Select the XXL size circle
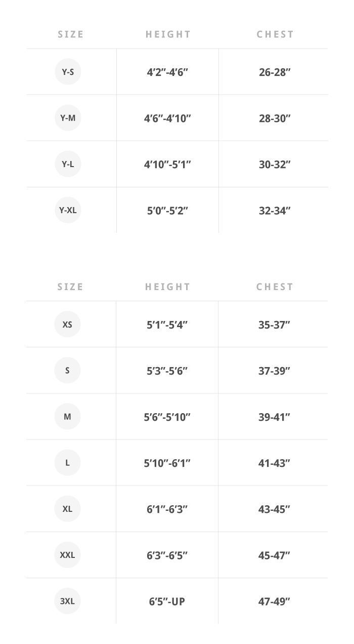The height and width of the screenshot is (644, 354). (x=67, y=555)
